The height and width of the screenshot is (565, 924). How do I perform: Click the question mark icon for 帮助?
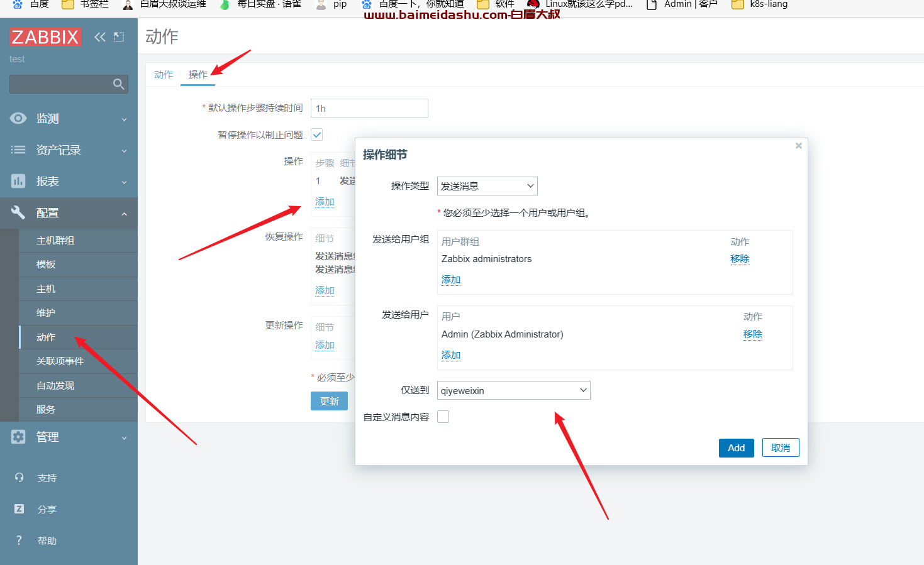(x=19, y=540)
